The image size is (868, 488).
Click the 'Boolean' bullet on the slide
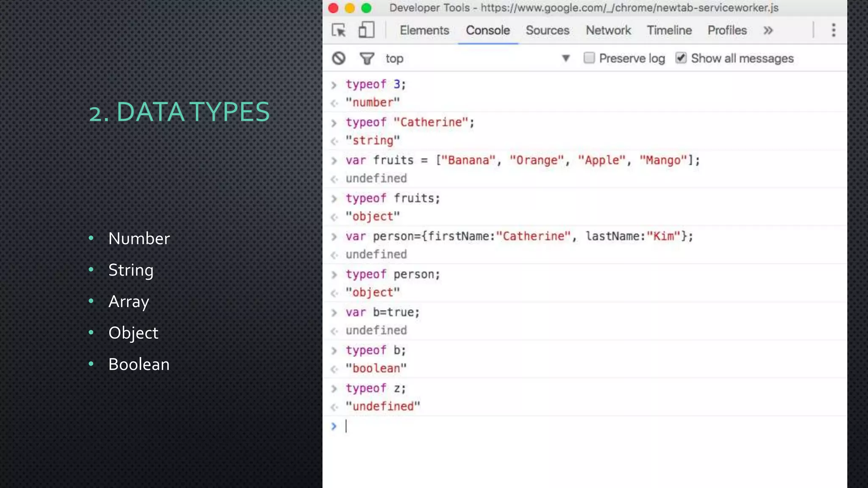coord(139,364)
